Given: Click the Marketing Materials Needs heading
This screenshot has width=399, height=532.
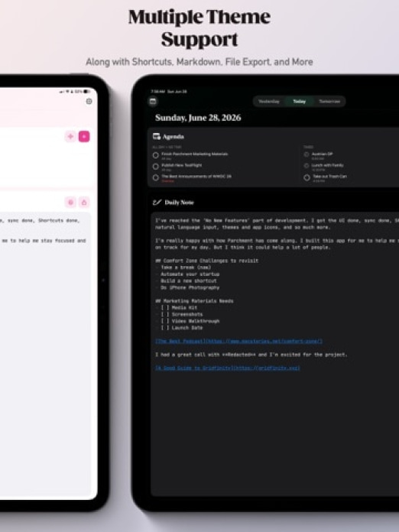Looking at the screenshot, I should 194,301.
